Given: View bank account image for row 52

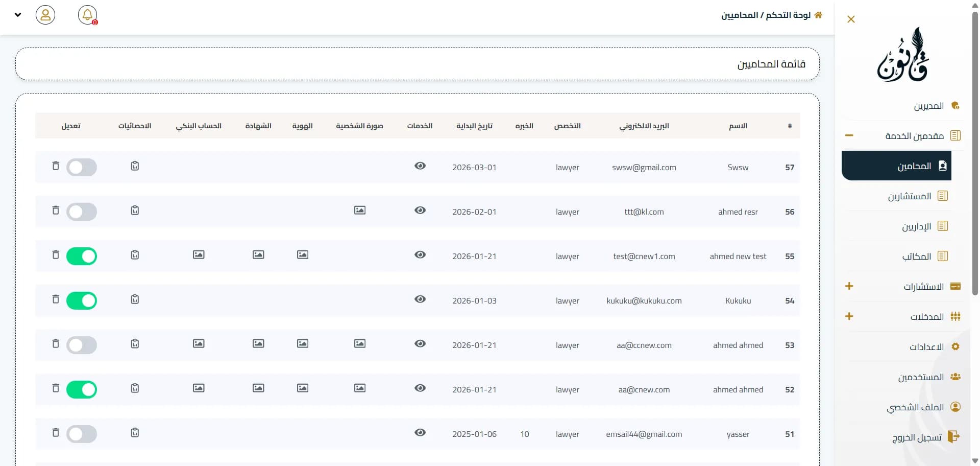Looking at the screenshot, I should (199, 388).
